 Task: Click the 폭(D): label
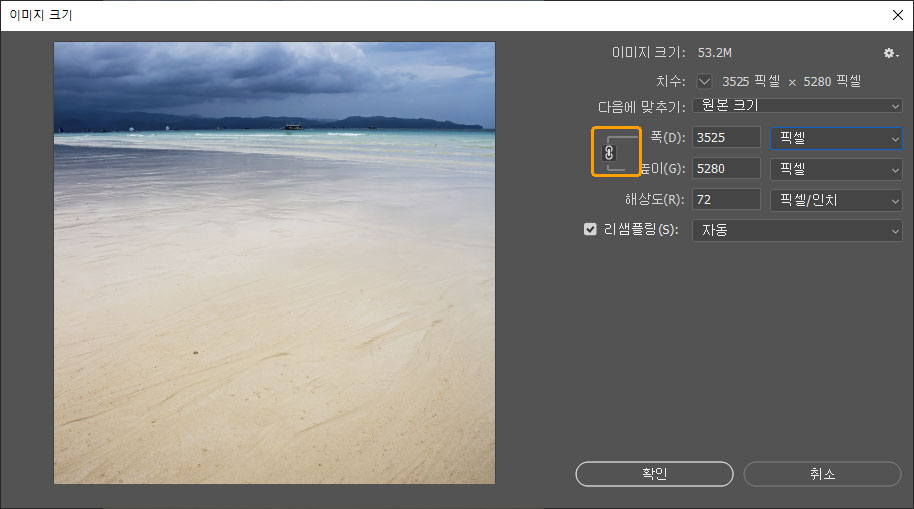coord(667,138)
